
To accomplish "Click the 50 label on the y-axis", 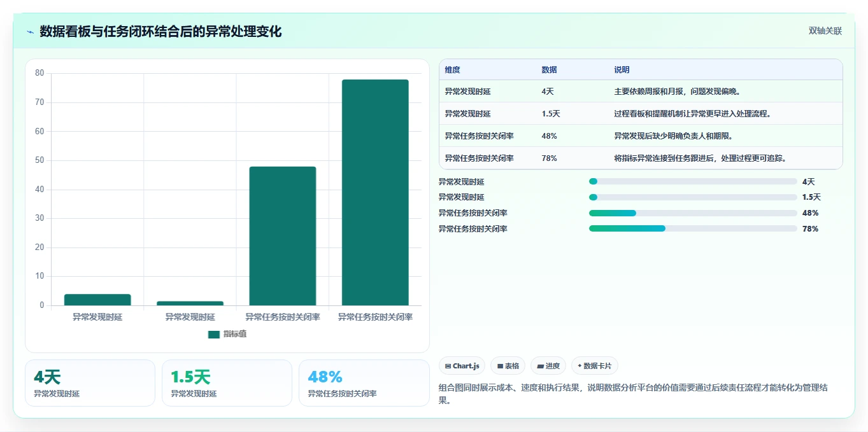I will pos(40,160).
